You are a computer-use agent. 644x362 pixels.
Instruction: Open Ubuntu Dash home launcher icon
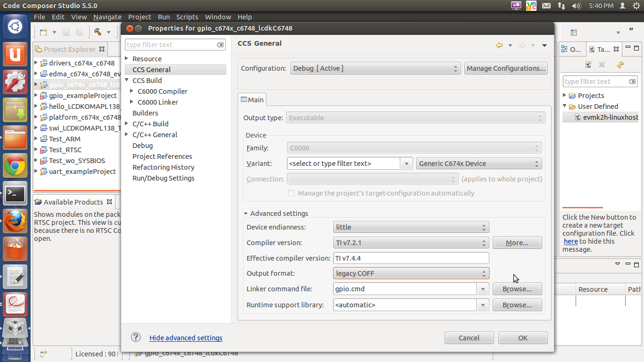[15, 26]
